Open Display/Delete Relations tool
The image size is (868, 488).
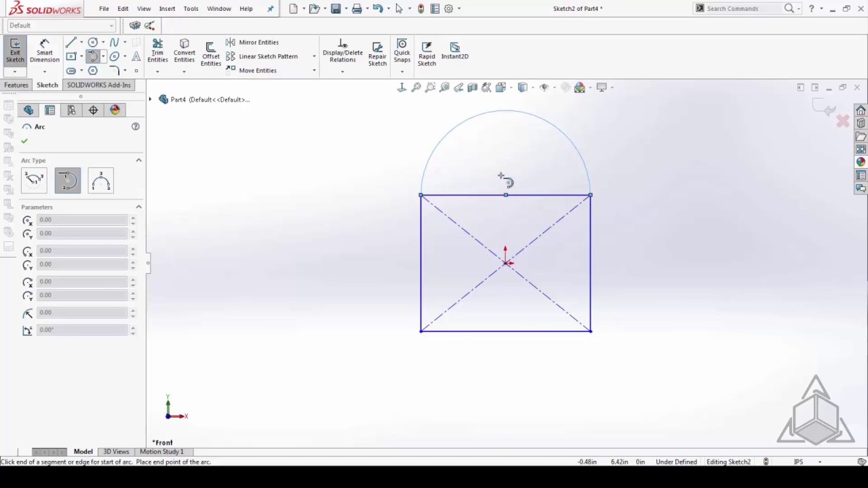342,52
